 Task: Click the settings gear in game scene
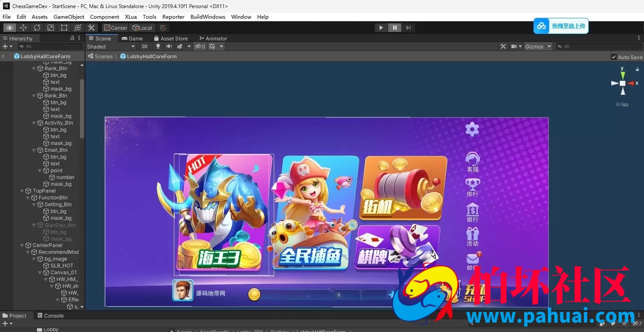click(x=472, y=129)
